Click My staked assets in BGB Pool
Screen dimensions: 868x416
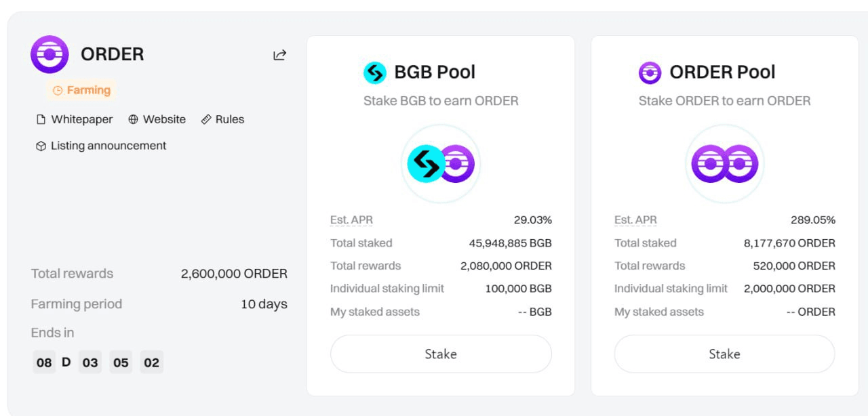[x=375, y=312]
